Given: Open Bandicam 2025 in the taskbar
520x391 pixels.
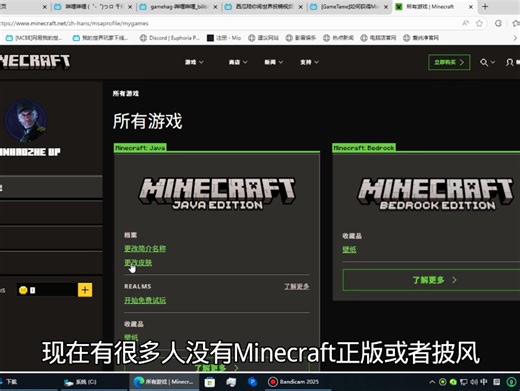Looking at the screenshot, I should [x=293, y=382].
